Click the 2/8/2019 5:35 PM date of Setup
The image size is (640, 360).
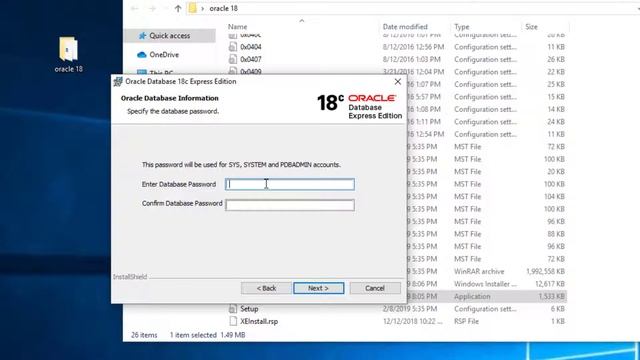[x=410, y=309]
